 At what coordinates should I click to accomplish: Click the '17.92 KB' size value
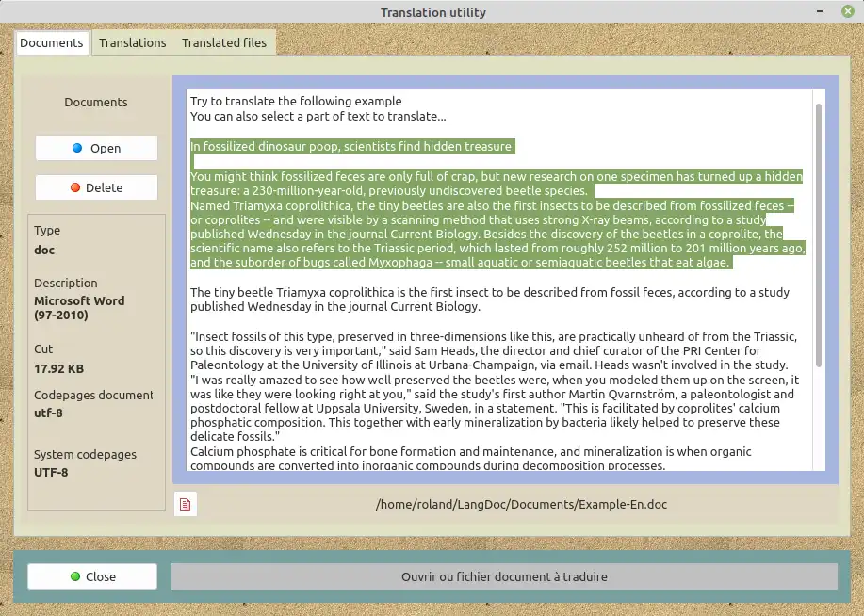point(59,369)
